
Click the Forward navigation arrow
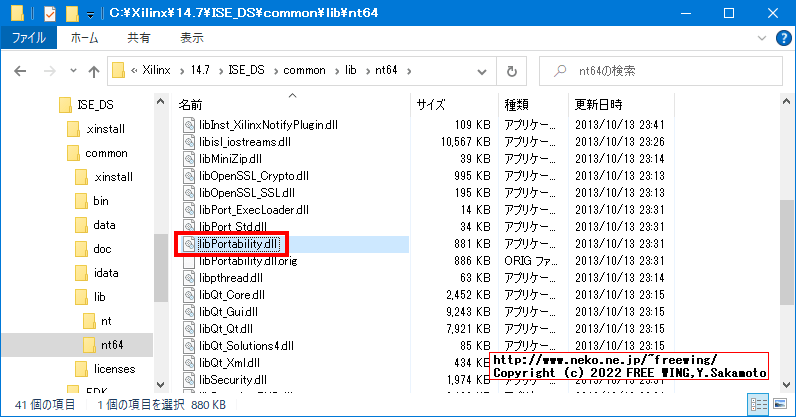(49, 71)
